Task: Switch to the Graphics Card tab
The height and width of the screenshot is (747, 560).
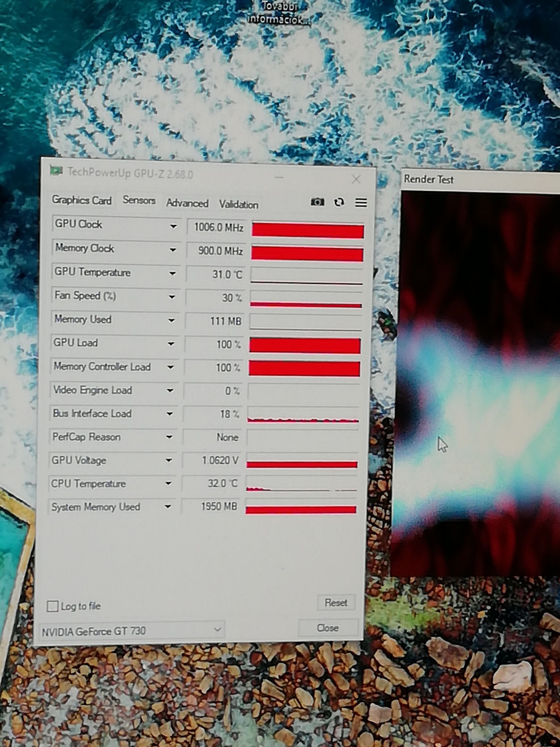Action: [x=82, y=200]
